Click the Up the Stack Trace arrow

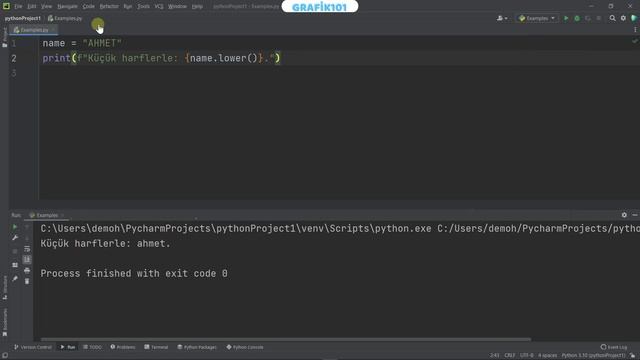pyautogui.click(x=27, y=227)
